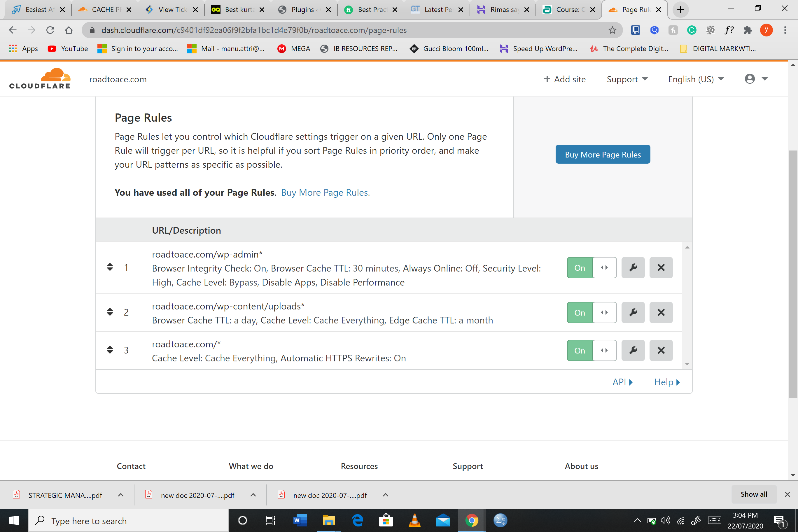
Task: Click the Buy More Page Rules button
Action: click(603, 154)
